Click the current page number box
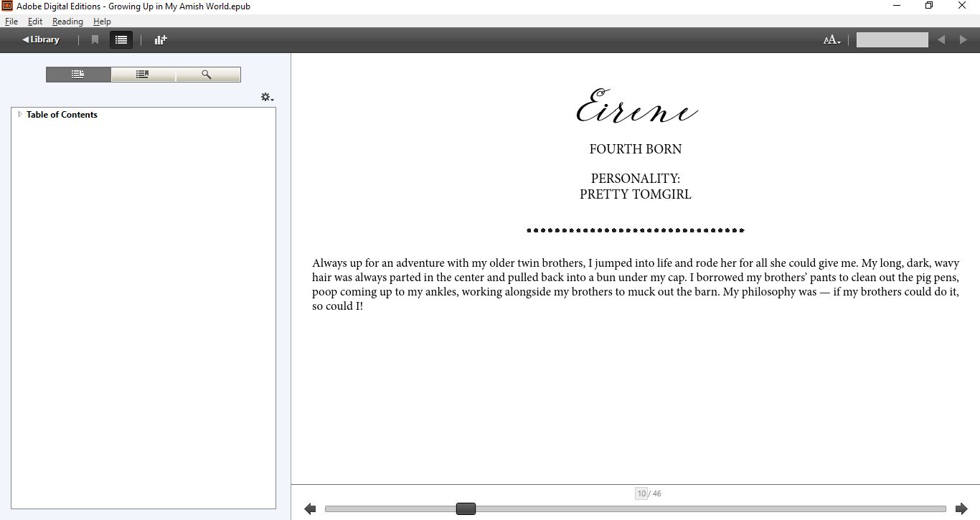Viewport: 980px width, 520px height. [x=641, y=493]
